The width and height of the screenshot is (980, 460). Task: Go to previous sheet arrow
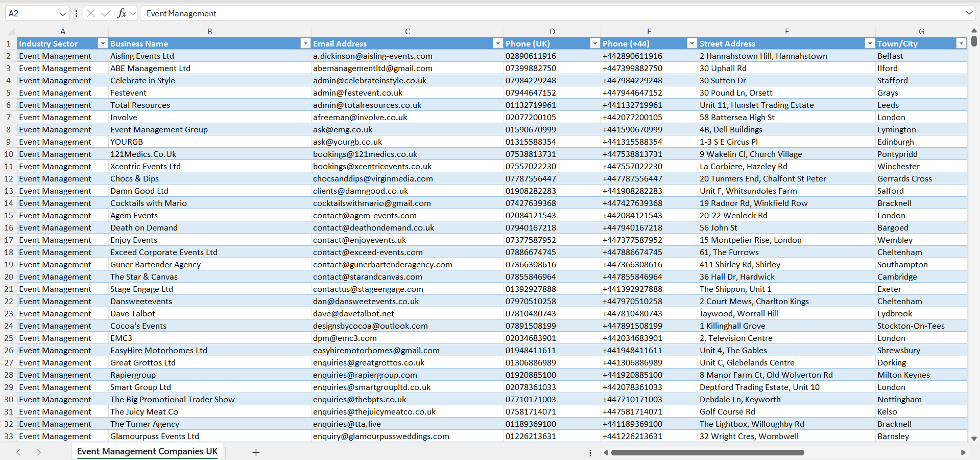18,452
